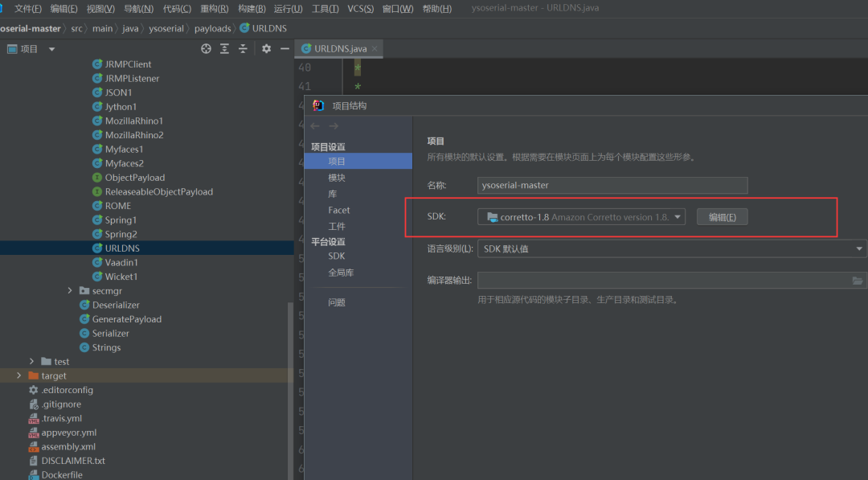Open the SDK corretto-1.8 dropdown

[x=678, y=217]
